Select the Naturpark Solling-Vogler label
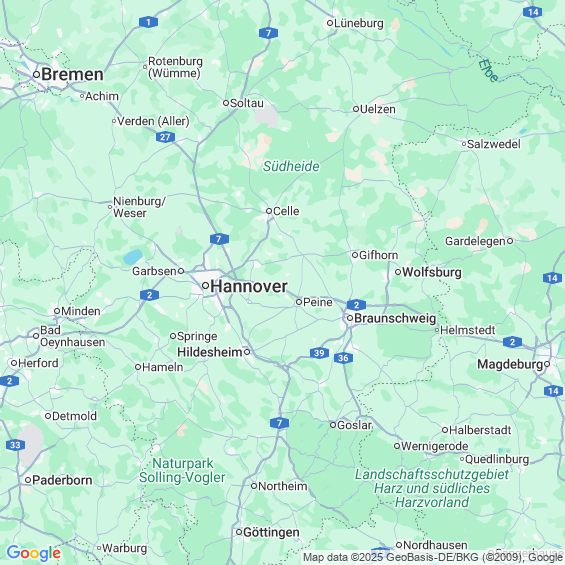 coord(182,470)
